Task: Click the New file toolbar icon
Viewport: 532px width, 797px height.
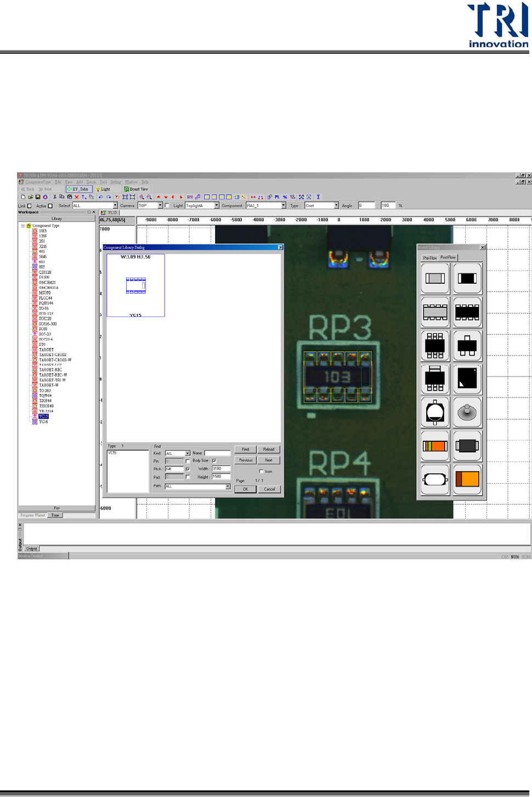Action: 23,197
